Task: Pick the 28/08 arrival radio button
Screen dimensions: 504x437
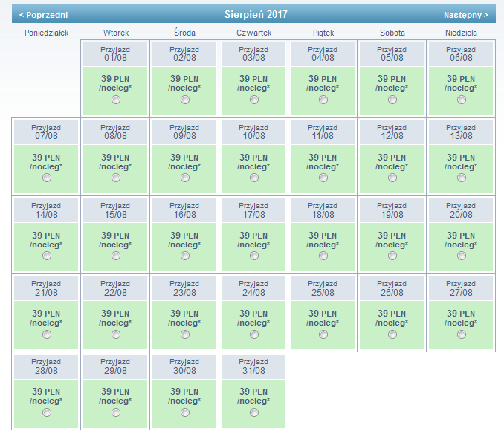Action: pos(47,412)
